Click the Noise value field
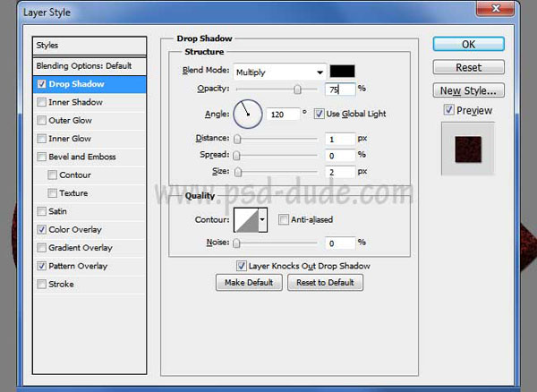The image size is (537, 392). pos(340,243)
